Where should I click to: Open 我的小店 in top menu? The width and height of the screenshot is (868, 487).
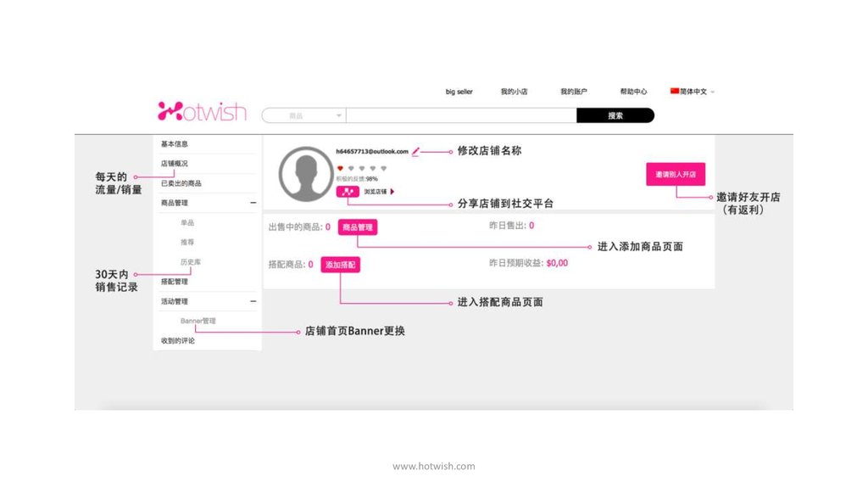514,92
